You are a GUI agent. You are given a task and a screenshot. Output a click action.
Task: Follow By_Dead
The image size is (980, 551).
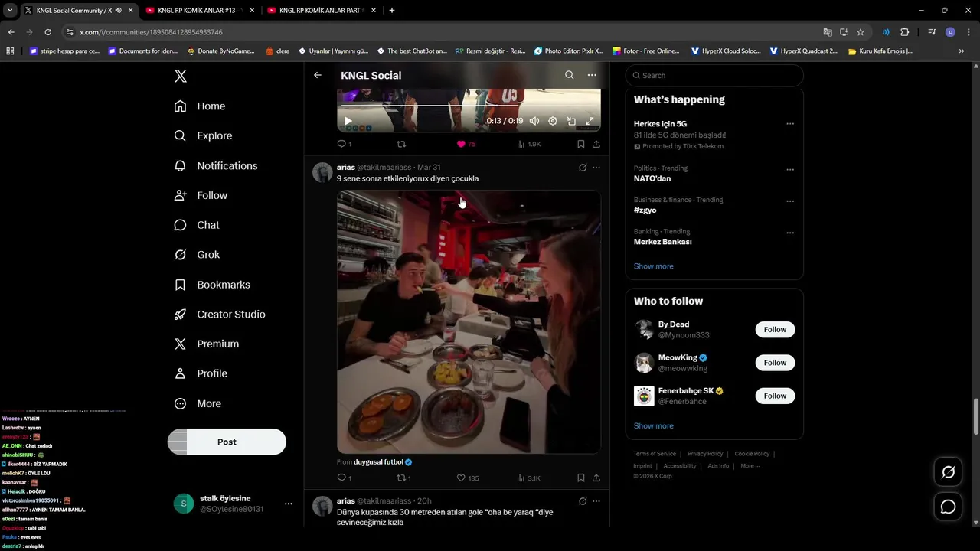(775, 330)
